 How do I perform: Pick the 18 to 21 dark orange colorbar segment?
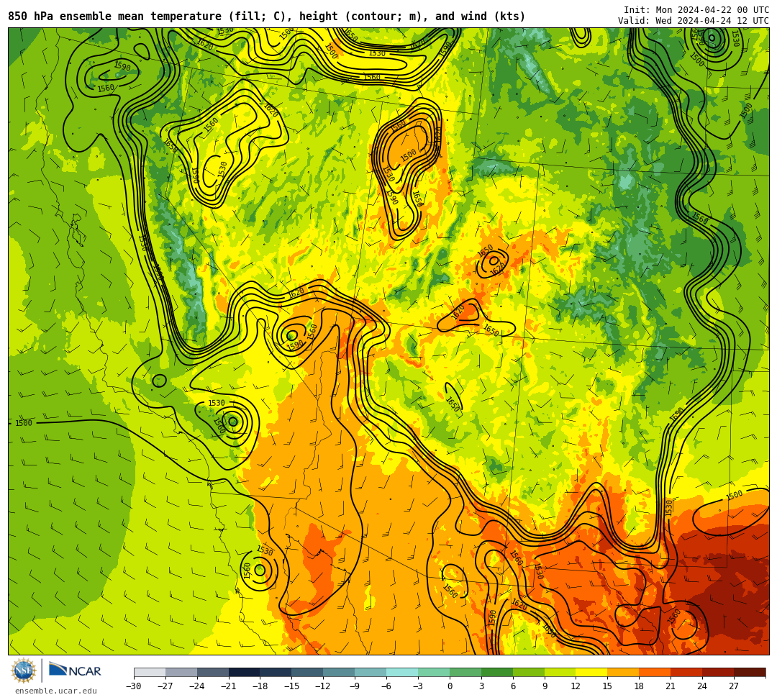click(x=655, y=672)
